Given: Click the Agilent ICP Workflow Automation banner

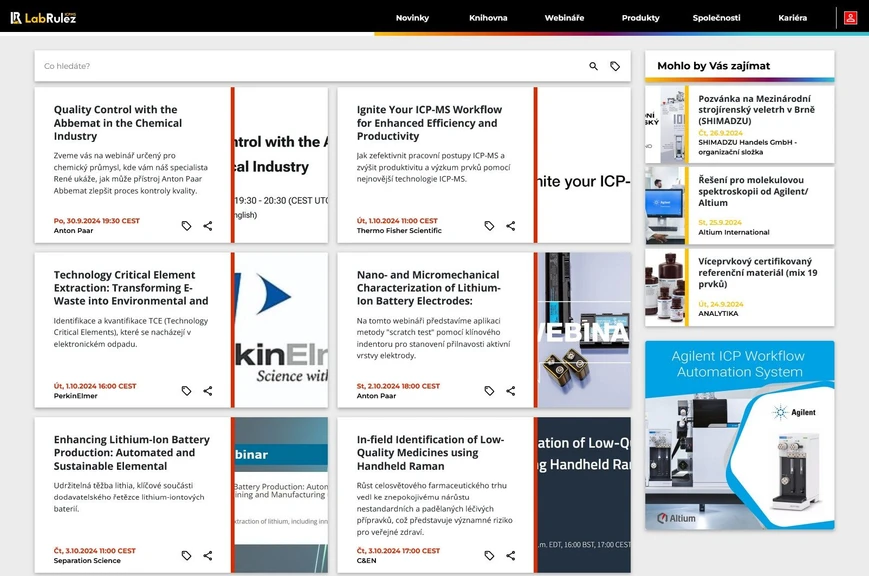Looking at the screenshot, I should tap(739, 435).
